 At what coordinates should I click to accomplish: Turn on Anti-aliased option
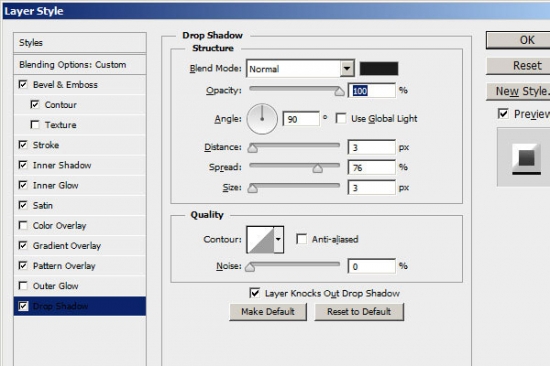pos(302,239)
